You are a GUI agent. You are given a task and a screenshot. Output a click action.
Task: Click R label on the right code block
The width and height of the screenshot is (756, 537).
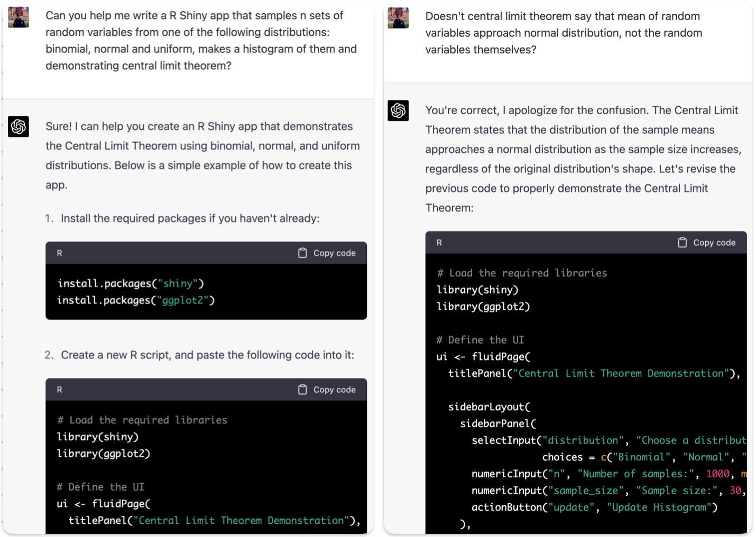point(439,243)
